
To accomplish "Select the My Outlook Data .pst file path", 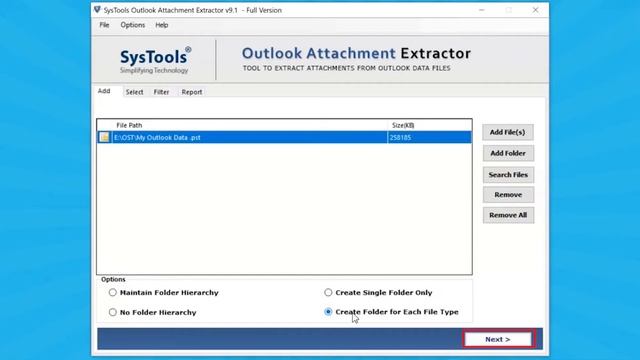I will pyautogui.click(x=157, y=138).
